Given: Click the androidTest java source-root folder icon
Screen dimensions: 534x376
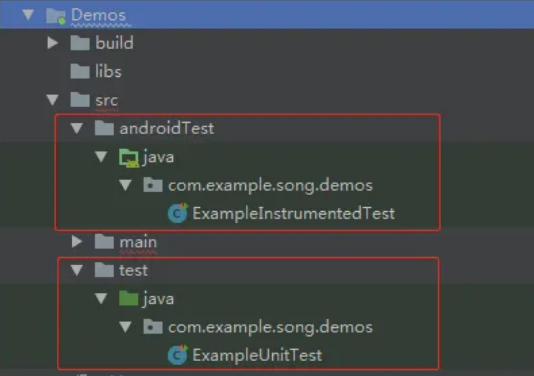Looking at the screenshot, I should [129, 158].
